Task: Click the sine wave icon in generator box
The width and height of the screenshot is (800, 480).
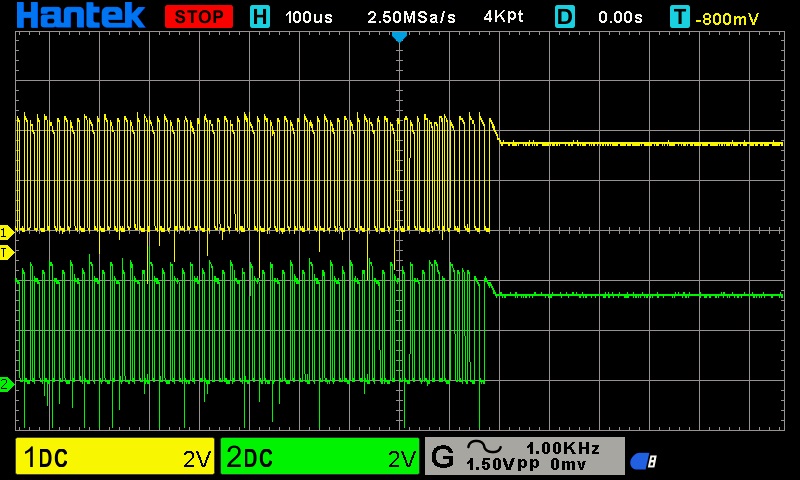Action: tap(484, 447)
